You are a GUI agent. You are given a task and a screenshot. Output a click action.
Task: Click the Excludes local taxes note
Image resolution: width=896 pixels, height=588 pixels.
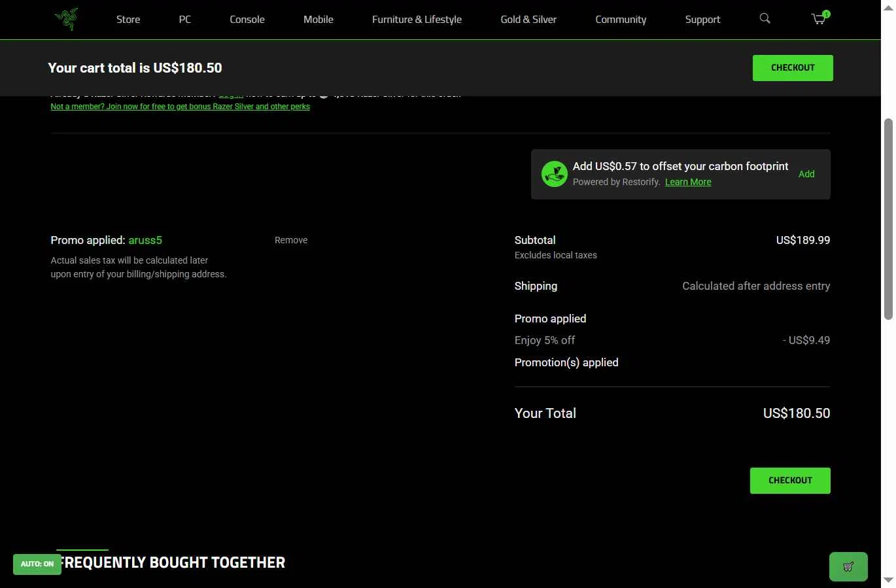pos(556,255)
